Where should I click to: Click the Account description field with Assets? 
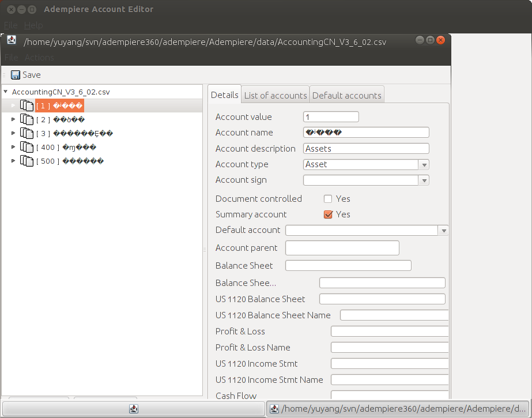point(366,149)
